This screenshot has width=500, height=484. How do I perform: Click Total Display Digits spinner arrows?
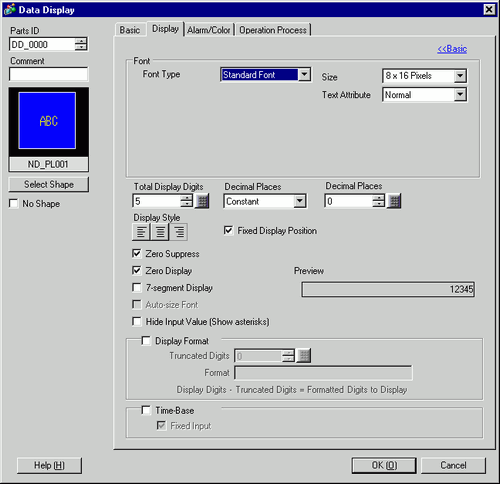pos(186,201)
